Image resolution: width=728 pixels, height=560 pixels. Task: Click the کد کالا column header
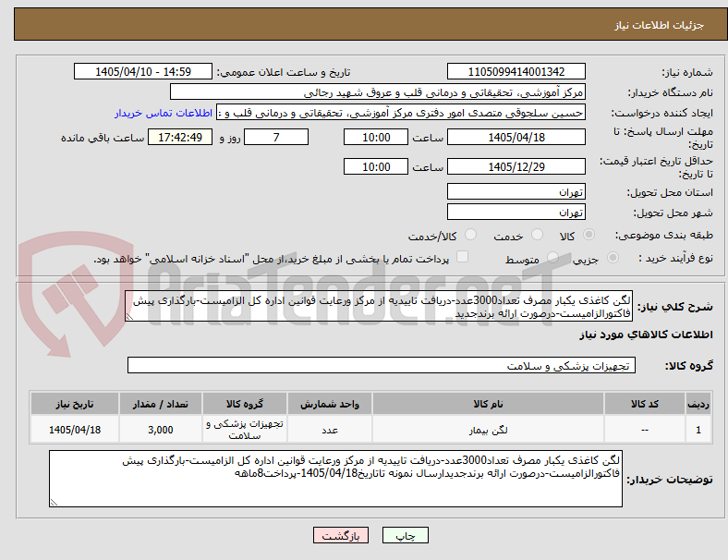pyautogui.click(x=645, y=404)
